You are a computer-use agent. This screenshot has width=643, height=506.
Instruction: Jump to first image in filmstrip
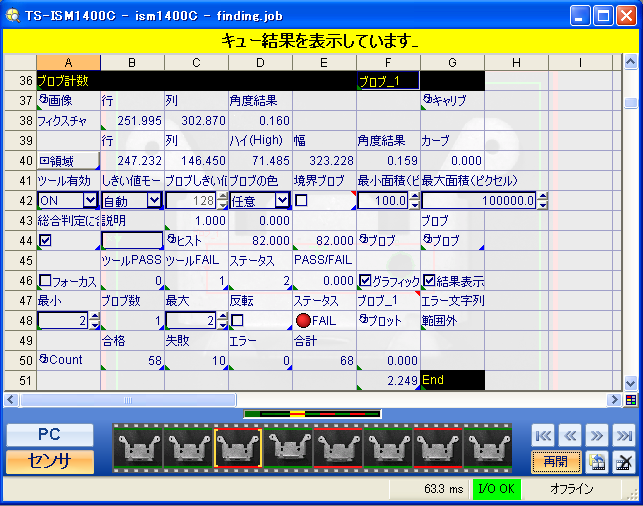click(x=544, y=435)
